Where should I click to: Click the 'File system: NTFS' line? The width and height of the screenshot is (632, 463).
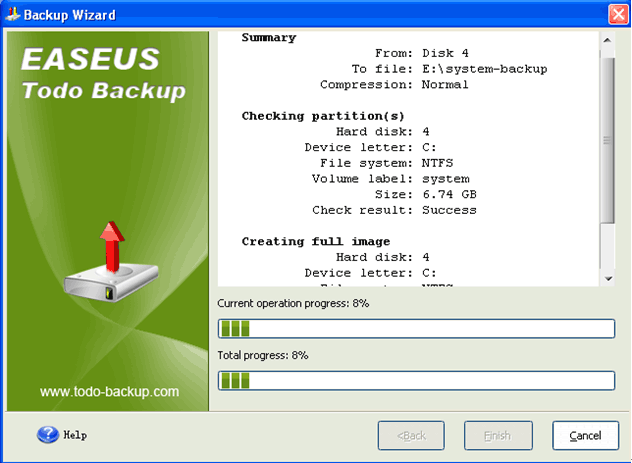tap(387, 163)
